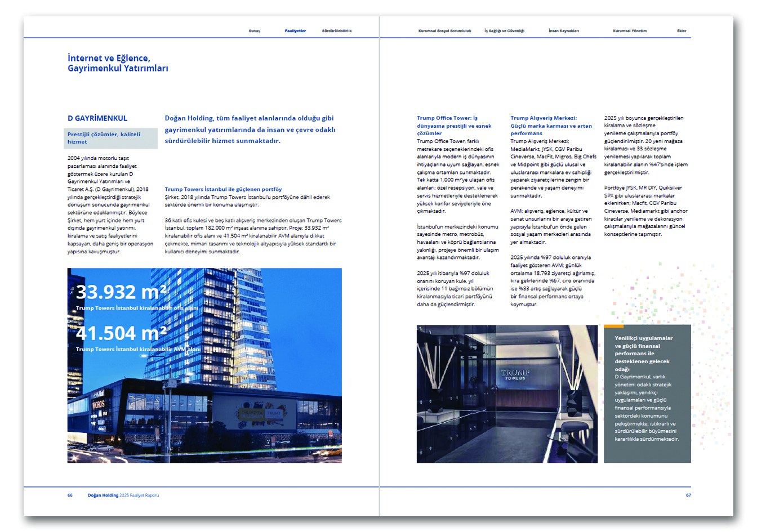Select the gray box heading "Yenilikçi uygulamalar ve güçlü finansal"
The width and height of the screenshot is (757, 532).
[x=644, y=354]
